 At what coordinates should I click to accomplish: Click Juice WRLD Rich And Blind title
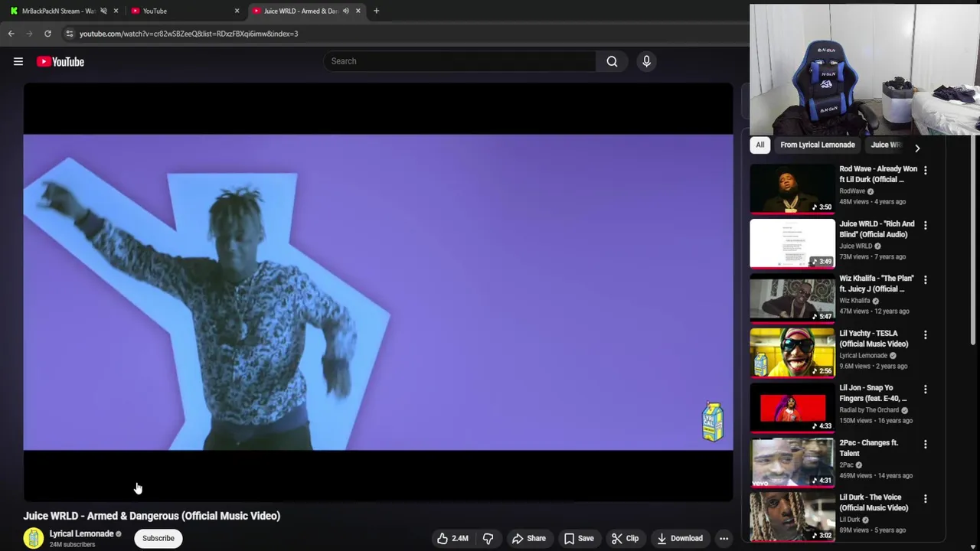point(877,229)
